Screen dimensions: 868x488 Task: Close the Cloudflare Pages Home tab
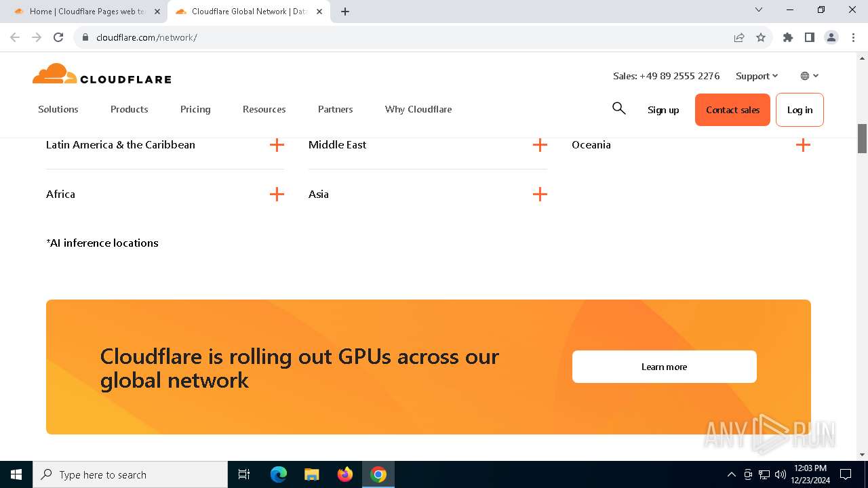157,12
